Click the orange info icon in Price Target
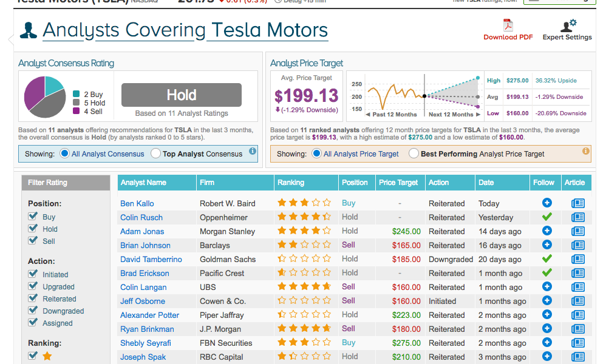The height and width of the screenshot is (364, 606). click(586, 151)
